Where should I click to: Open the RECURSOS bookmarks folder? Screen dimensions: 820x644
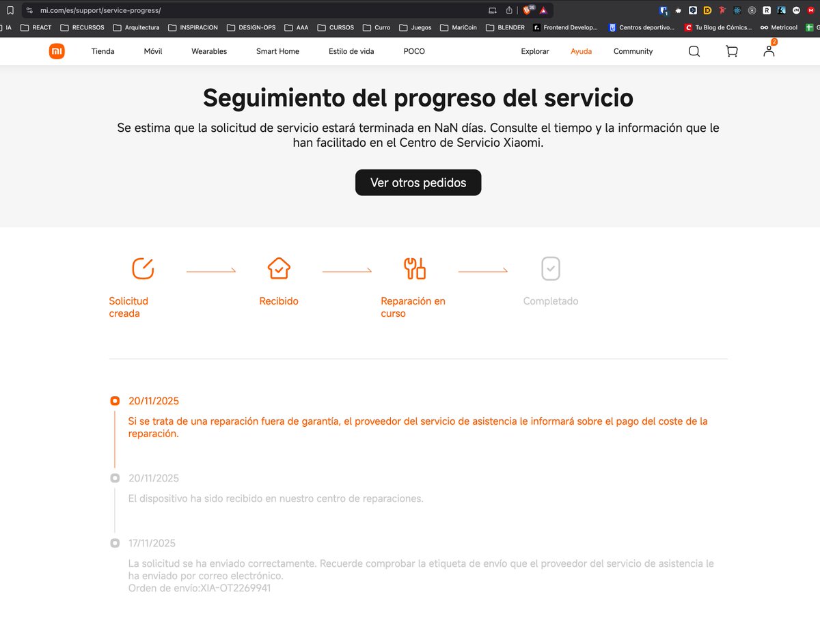[83, 28]
